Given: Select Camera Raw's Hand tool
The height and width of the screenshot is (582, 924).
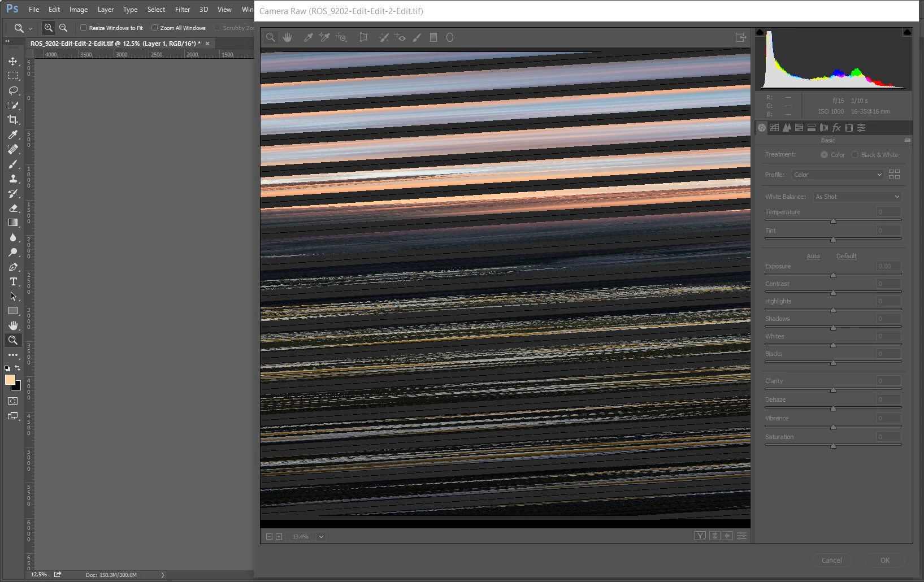Looking at the screenshot, I should [x=288, y=37].
